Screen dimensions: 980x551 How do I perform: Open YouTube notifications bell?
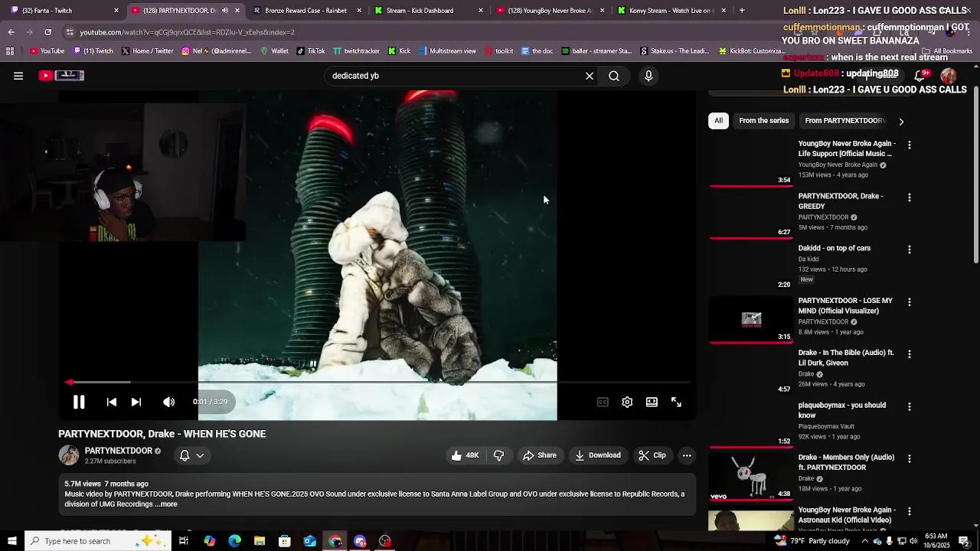coord(920,76)
